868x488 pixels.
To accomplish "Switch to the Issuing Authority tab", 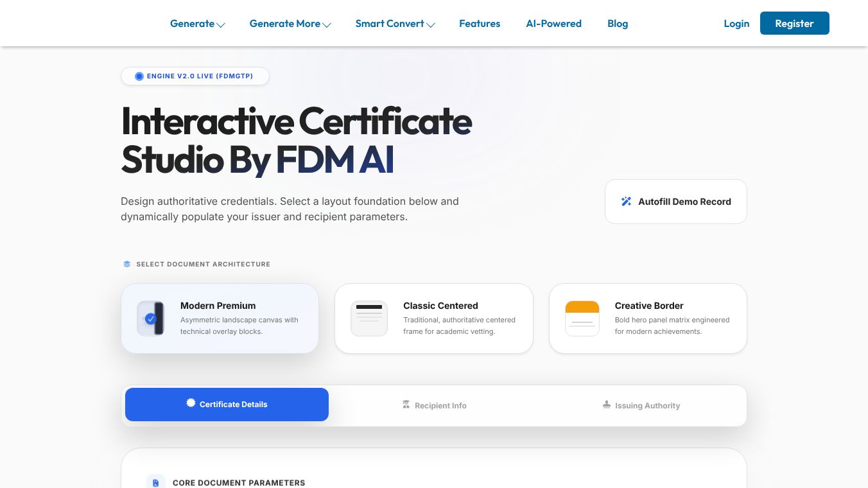I will point(641,405).
